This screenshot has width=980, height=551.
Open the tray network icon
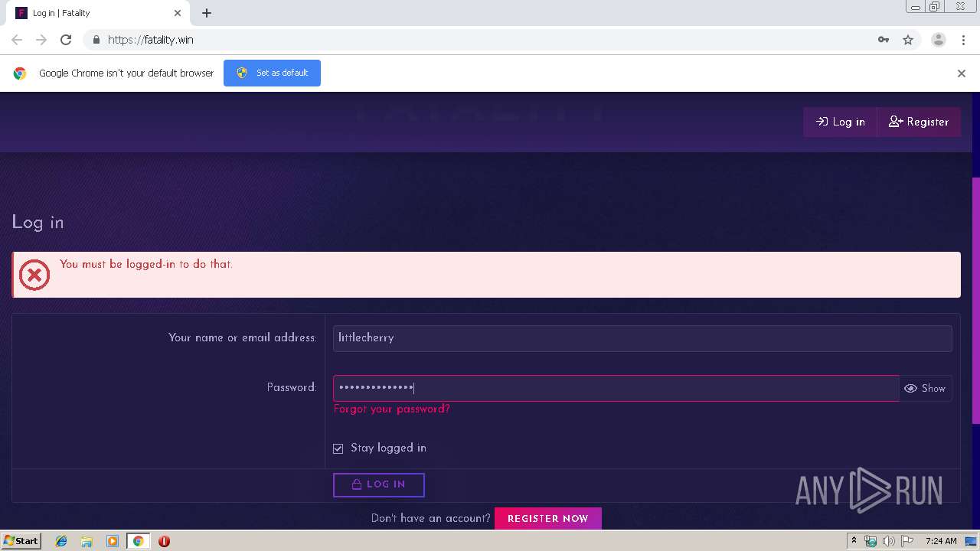click(x=871, y=541)
